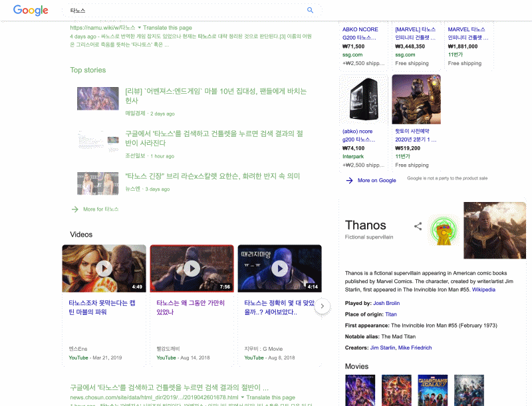The height and width of the screenshot is (406, 532).
Task: Open MARVEL gauntlet product at ₩3,448,350
Action: pos(415,33)
